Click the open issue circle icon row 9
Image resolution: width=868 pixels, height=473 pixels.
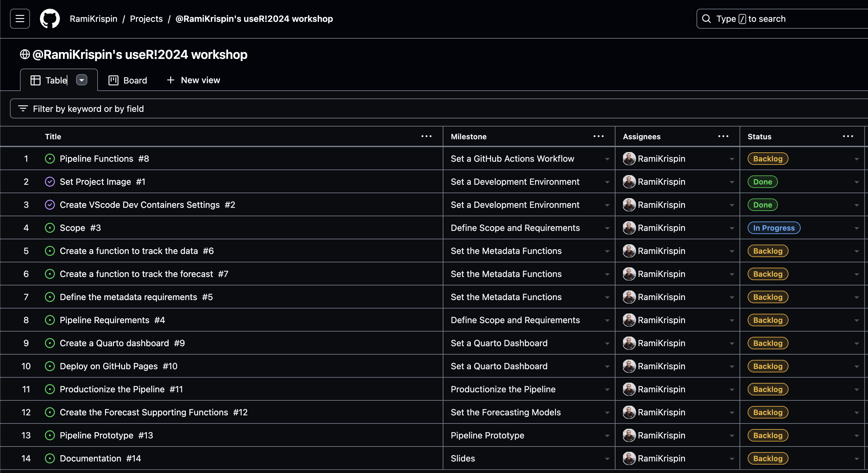(x=50, y=342)
